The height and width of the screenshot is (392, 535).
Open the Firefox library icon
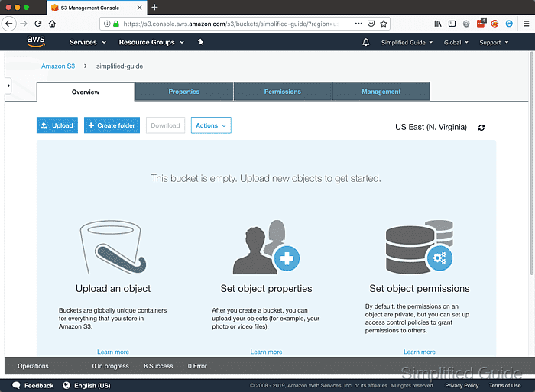point(438,24)
